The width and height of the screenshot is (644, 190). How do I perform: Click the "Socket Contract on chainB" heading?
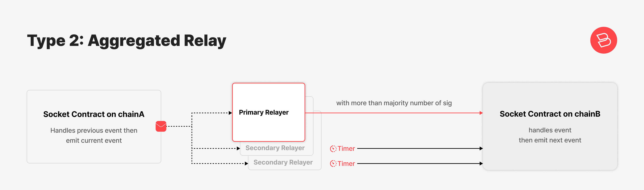click(550, 114)
